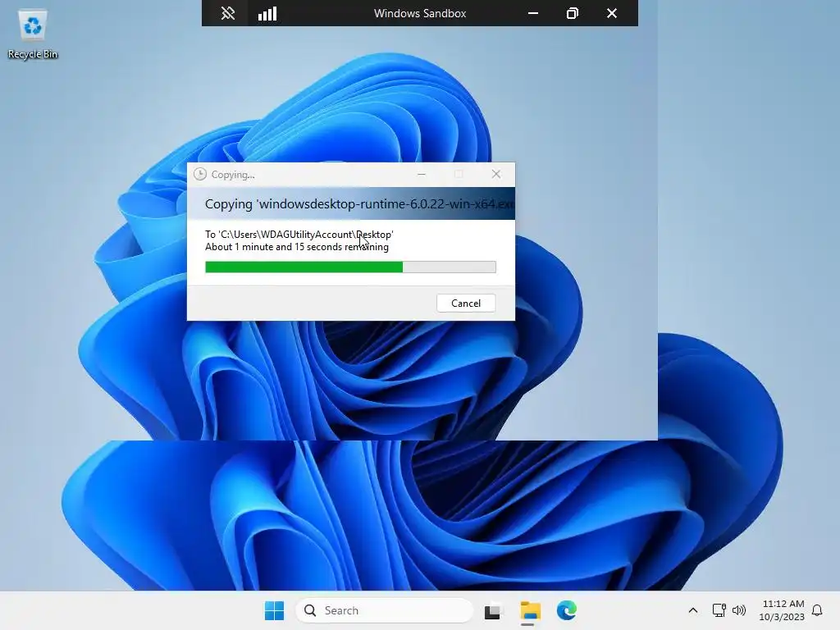Open network status tray icon
The width and height of the screenshot is (840, 630).
click(x=719, y=610)
